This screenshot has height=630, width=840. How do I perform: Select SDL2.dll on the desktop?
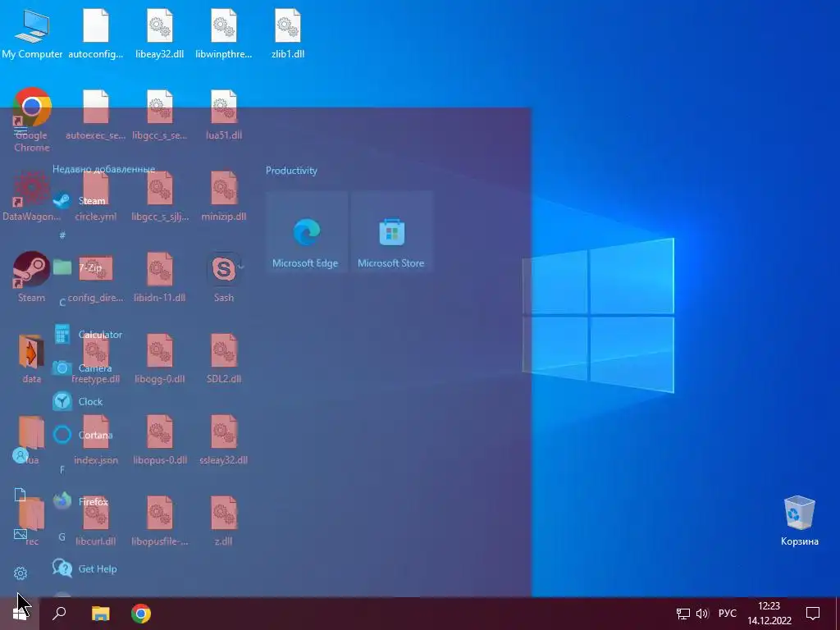[x=223, y=358]
